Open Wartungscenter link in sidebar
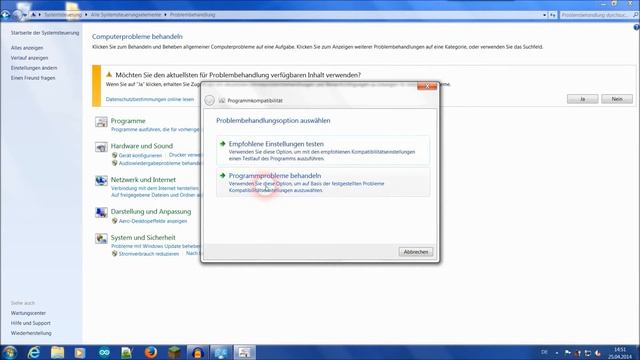 [28, 313]
